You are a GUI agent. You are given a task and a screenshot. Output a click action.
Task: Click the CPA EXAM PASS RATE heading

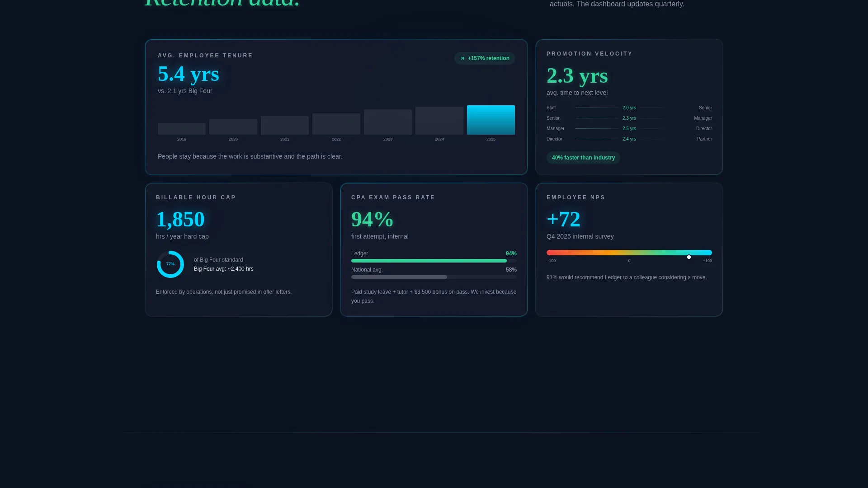coord(393,197)
